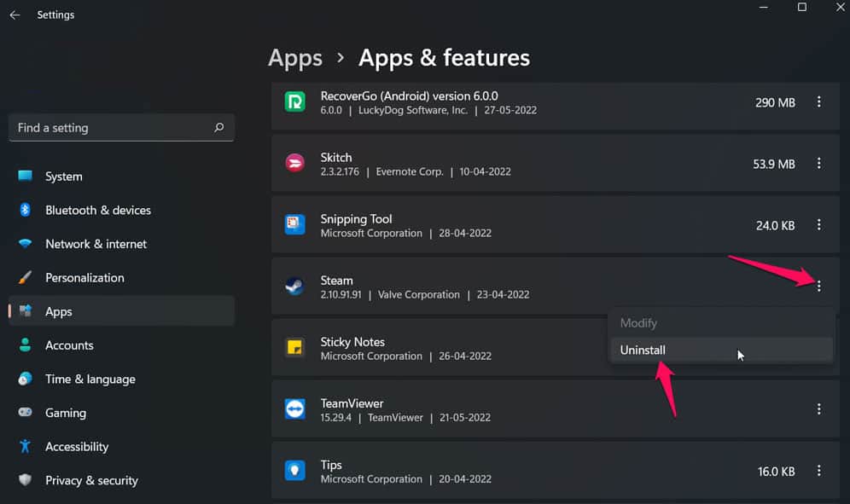Screen dimensions: 850x504
Task: Go back using the back arrow
Action: pyautogui.click(x=15, y=15)
